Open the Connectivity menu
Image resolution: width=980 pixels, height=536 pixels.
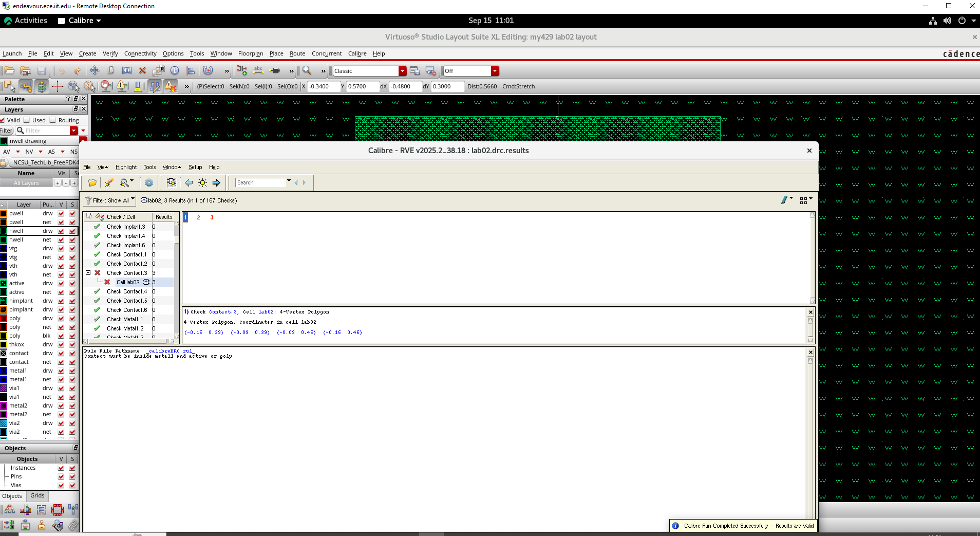pyautogui.click(x=140, y=53)
